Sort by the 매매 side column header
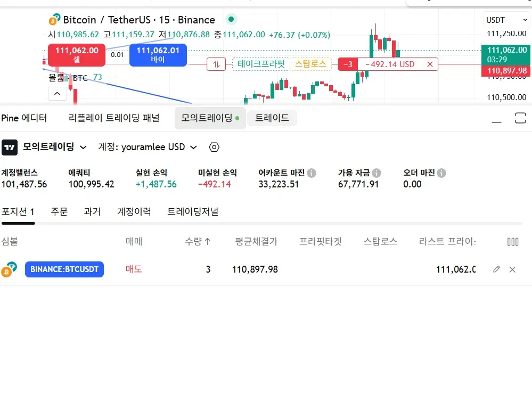 click(134, 242)
